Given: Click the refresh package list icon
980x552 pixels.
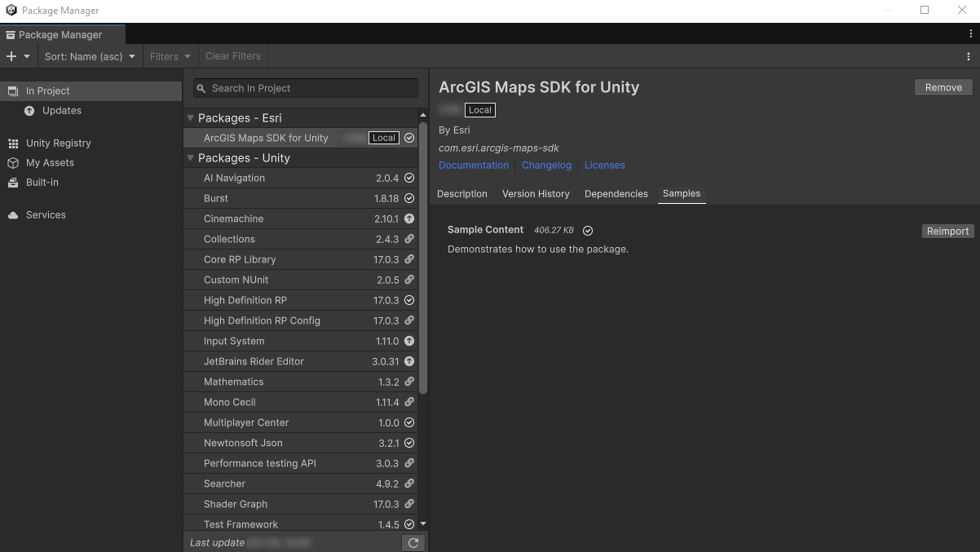Looking at the screenshot, I should click(413, 542).
